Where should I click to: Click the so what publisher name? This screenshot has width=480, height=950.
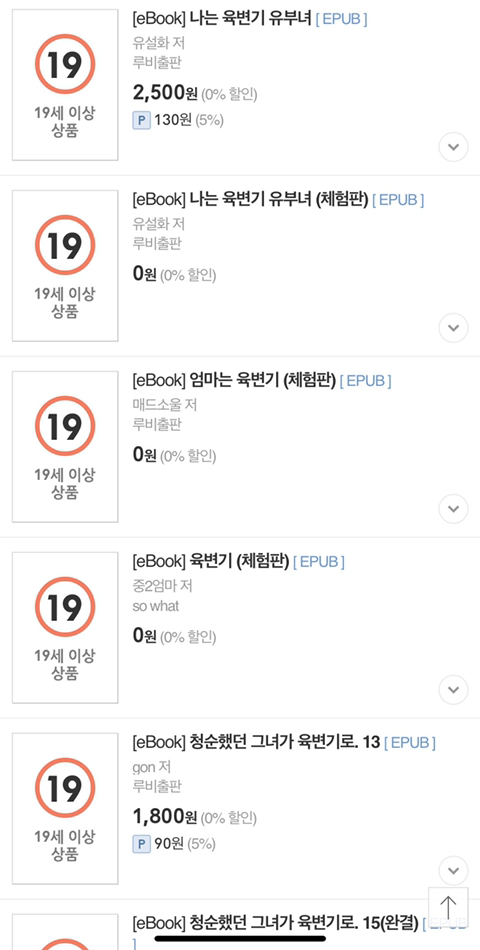[x=156, y=606]
